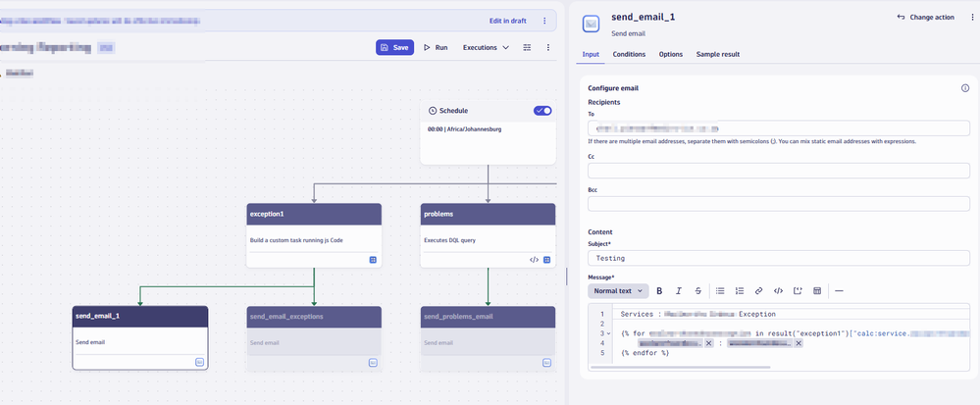Viewport: 980px width, 405px height.
Task: Run the workflow
Action: (x=436, y=47)
